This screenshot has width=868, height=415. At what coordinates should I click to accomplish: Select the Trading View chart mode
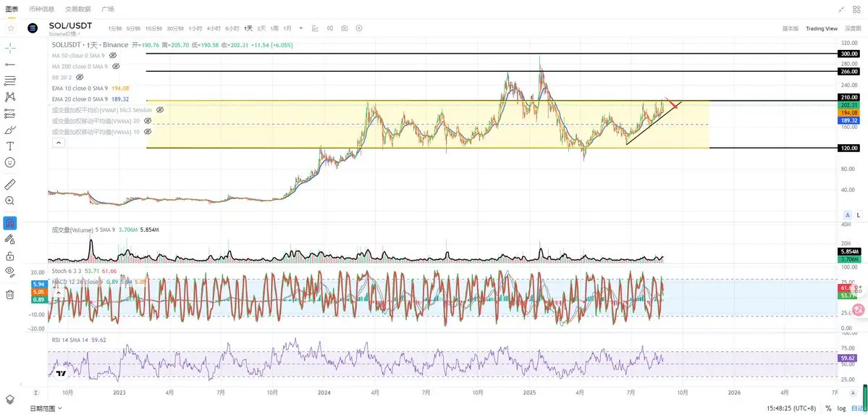tap(822, 28)
